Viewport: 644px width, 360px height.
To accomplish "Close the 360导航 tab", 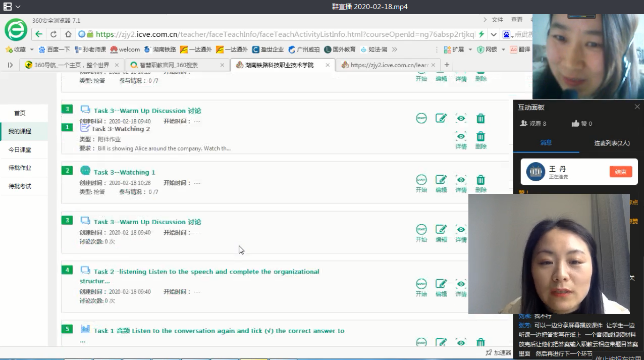I will (117, 65).
